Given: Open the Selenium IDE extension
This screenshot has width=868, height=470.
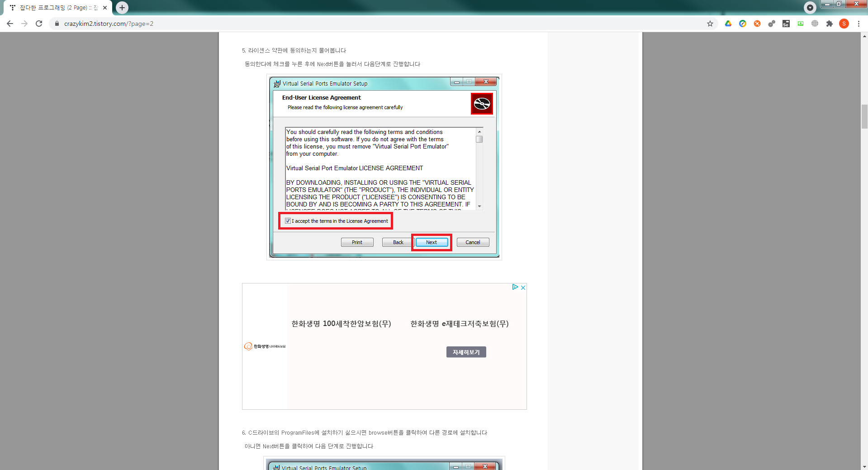Looking at the screenshot, I should tap(786, 24).
